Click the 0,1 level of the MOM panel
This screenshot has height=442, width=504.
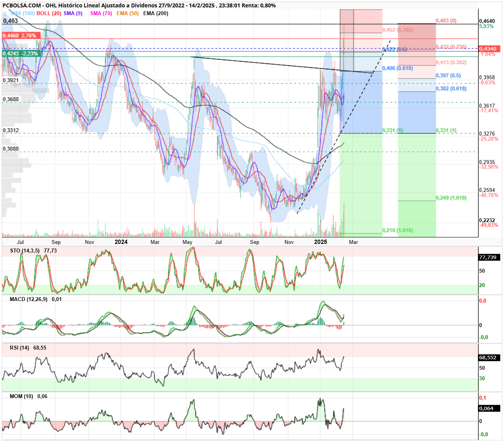483,398
